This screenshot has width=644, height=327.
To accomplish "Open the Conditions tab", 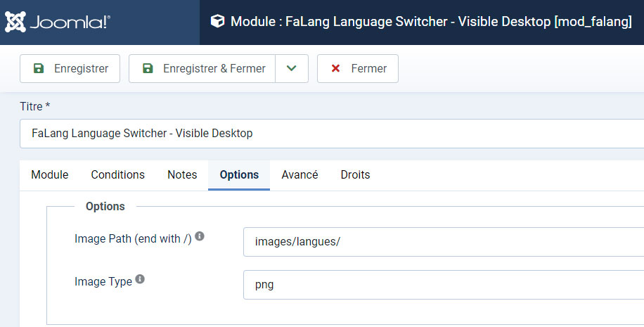I will coord(118,175).
